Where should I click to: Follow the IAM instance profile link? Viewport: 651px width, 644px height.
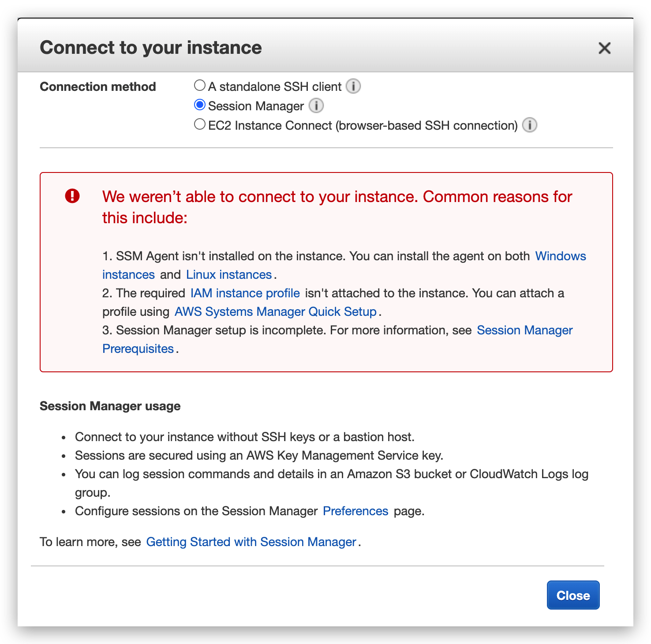[245, 293]
